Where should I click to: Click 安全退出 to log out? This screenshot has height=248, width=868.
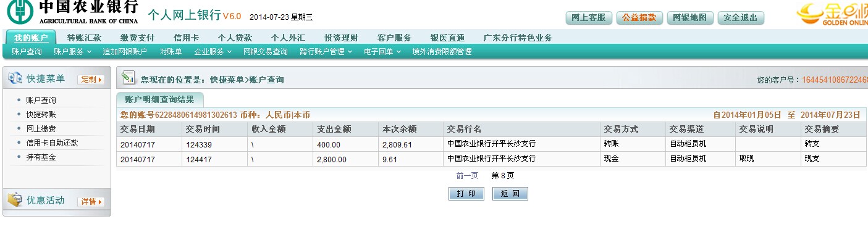pyautogui.click(x=741, y=18)
